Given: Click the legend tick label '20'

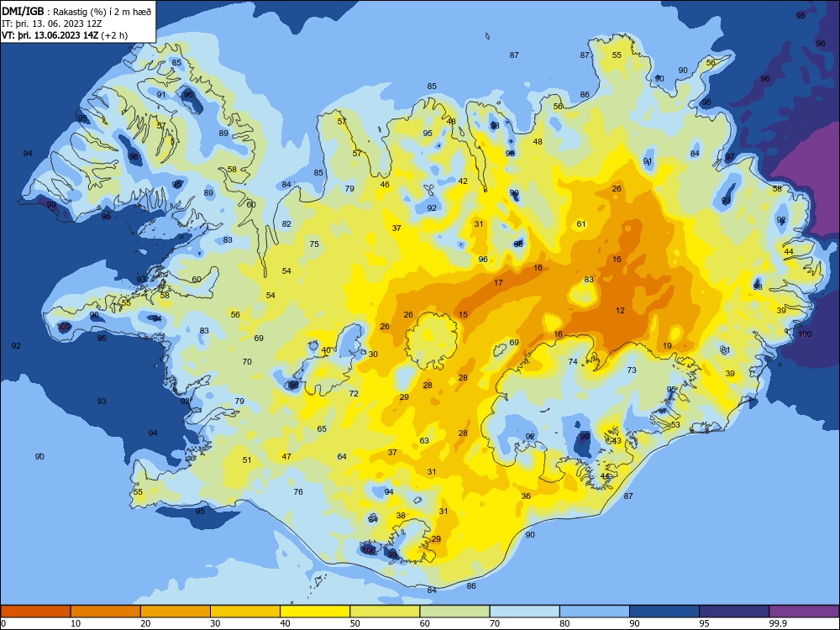Looking at the screenshot, I should [x=145, y=623].
